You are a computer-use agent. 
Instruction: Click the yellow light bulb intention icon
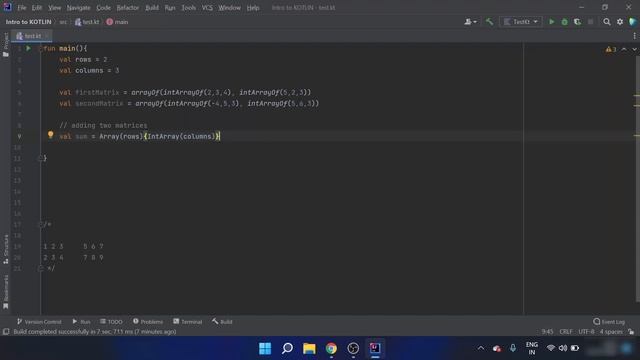50,134
